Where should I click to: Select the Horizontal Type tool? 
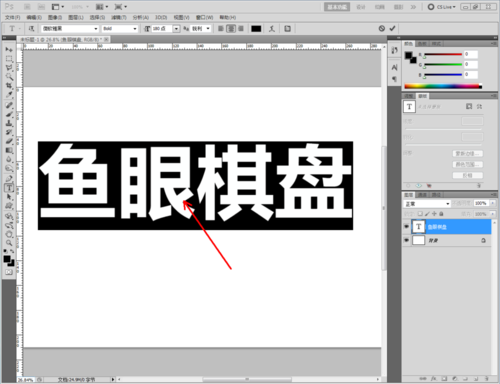[x=9, y=188]
